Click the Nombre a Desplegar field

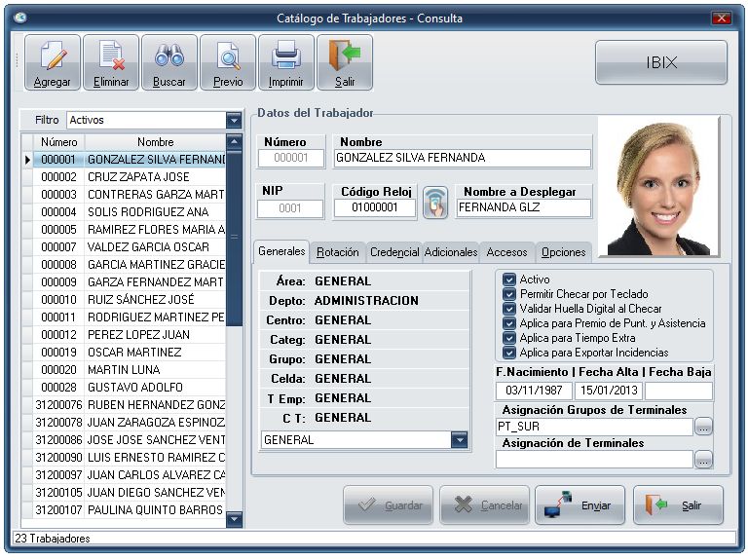tap(523, 207)
